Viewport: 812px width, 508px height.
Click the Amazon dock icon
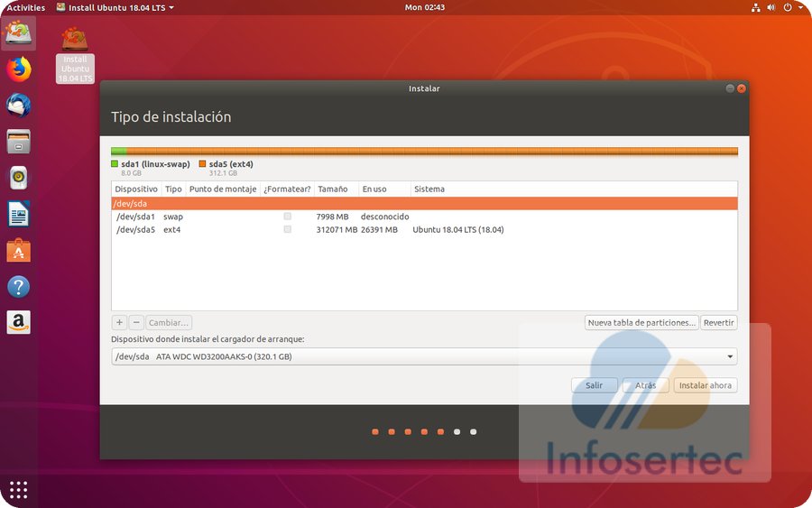coord(19,322)
